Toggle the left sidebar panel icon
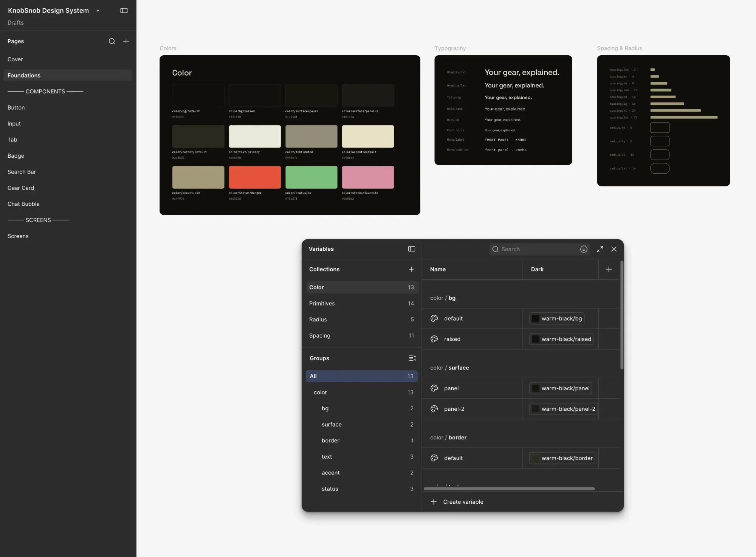 [124, 11]
